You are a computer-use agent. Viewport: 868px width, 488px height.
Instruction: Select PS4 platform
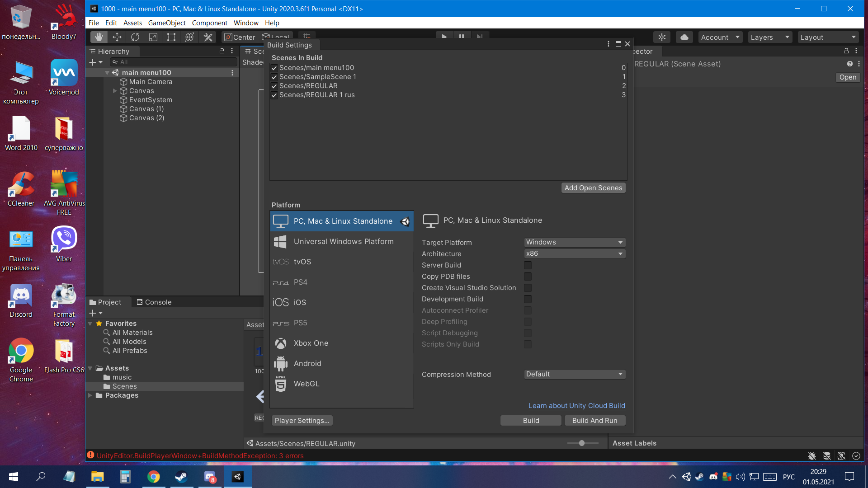click(342, 282)
